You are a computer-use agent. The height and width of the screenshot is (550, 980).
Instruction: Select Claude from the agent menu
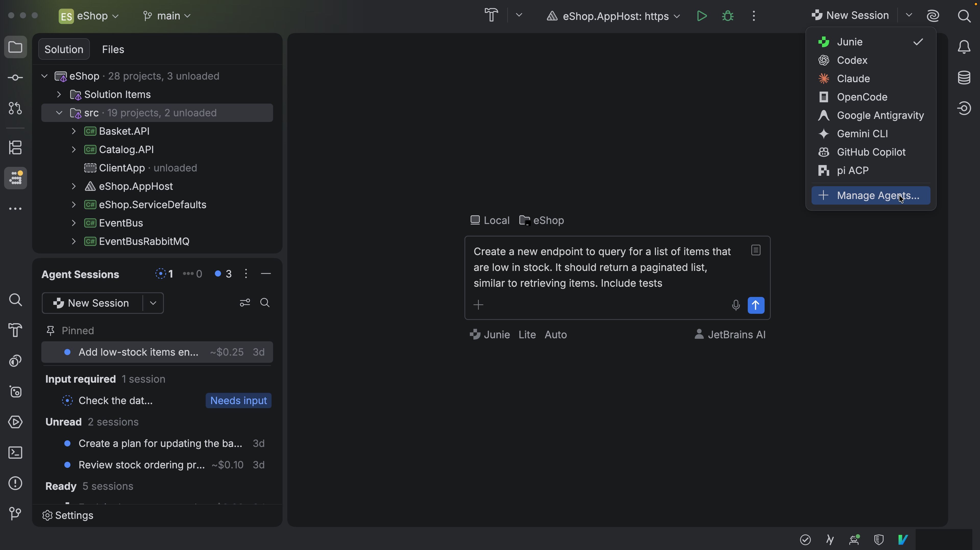pyautogui.click(x=871, y=79)
